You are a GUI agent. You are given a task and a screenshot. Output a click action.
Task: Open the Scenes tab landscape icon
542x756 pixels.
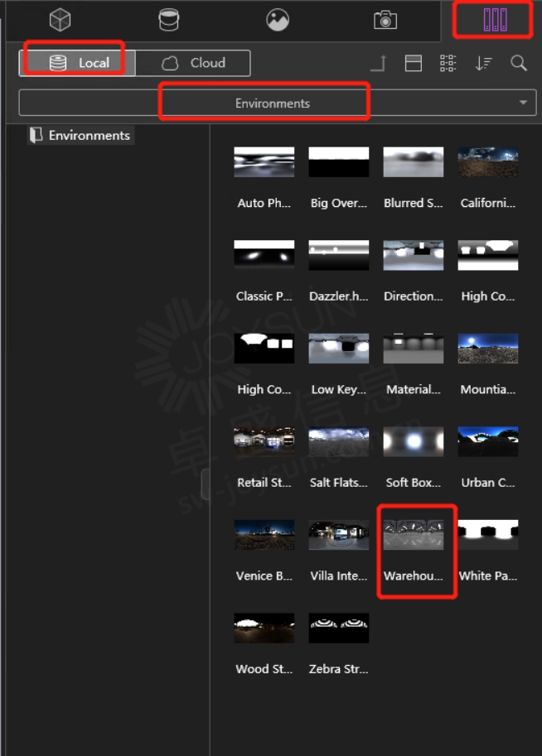click(x=278, y=20)
